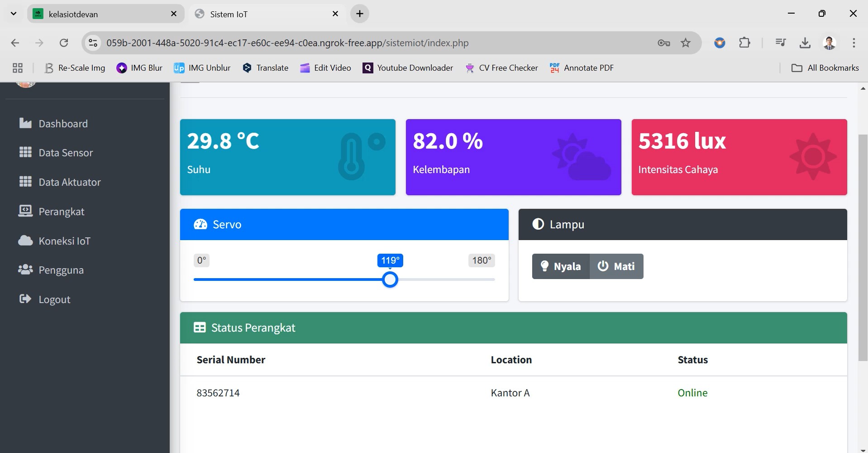View site information icon in address bar

[x=93, y=43]
